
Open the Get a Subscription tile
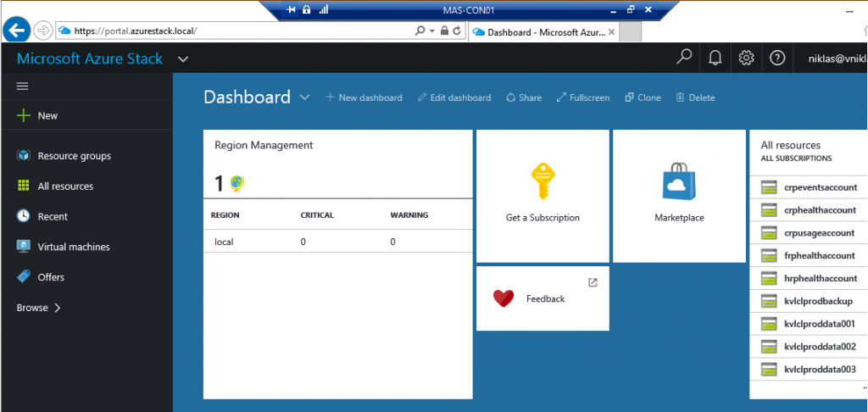pyautogui.click(x=542, y=196)
